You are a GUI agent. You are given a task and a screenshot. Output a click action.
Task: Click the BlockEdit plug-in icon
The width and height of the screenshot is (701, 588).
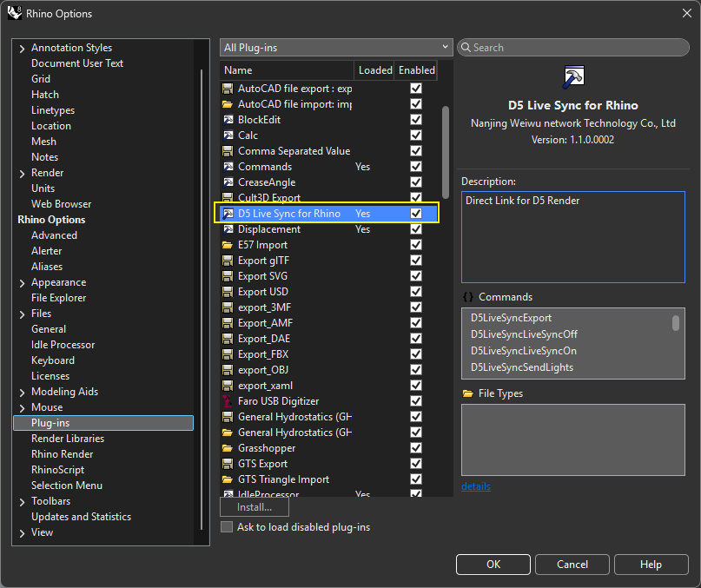point(228,120)
